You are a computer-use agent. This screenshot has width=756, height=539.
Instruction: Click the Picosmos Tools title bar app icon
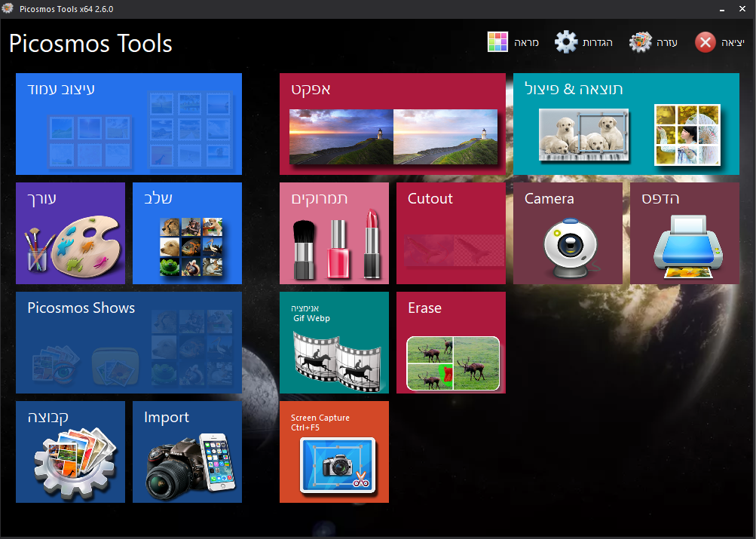[8, 9]
